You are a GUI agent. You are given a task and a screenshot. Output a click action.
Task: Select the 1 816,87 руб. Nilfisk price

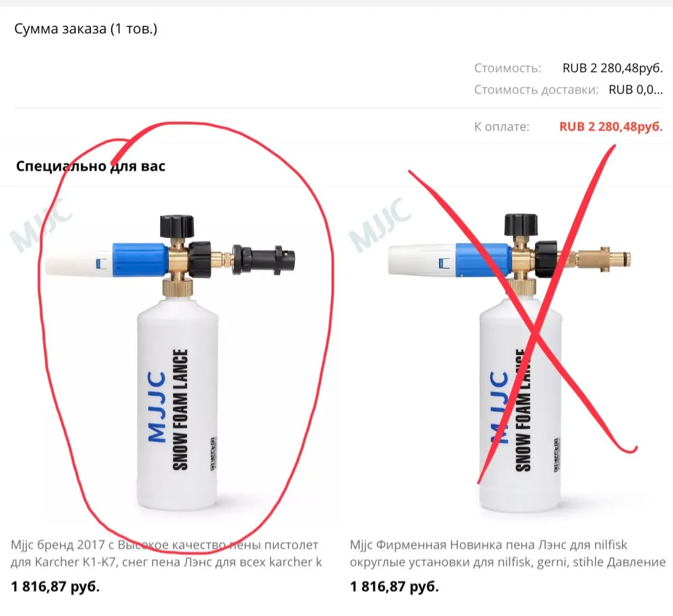(x=394, y=586)
